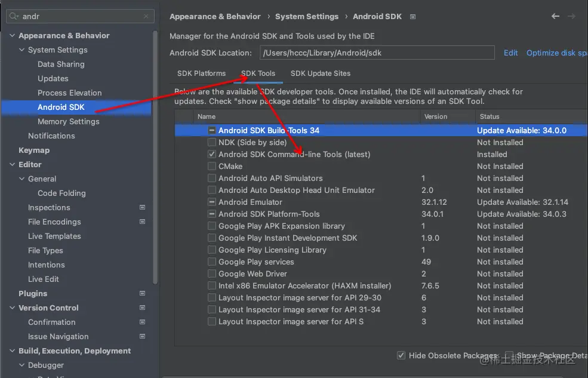Collapse the Editor tree node

pyautogui.click(x=13, y=164)
